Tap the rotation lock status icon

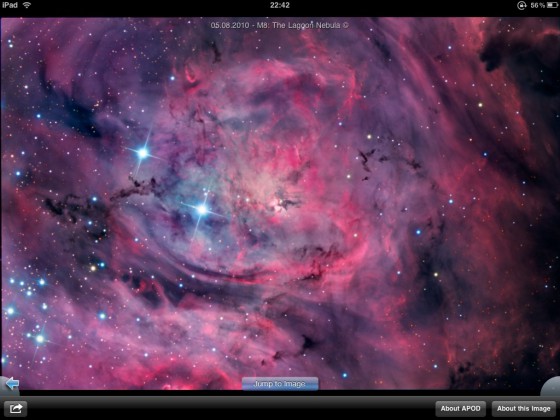(521, 5)
